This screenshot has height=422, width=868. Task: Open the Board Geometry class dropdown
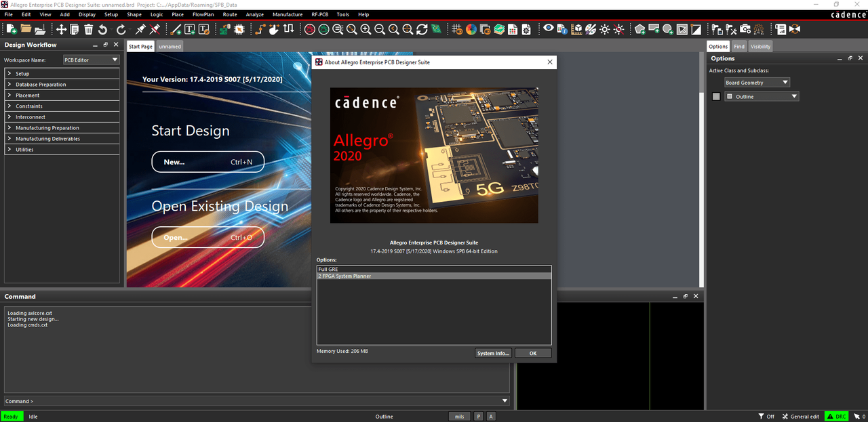(x=757, y=83)
